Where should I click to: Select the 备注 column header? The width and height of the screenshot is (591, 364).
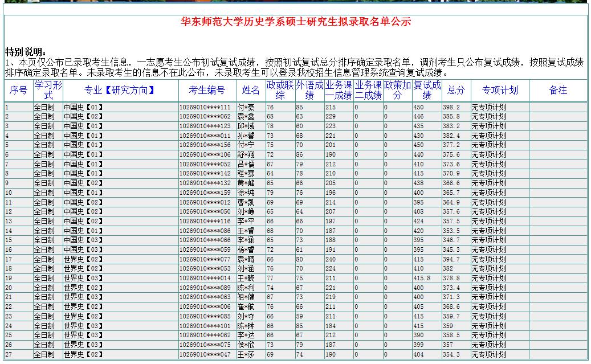pos(558,91)
